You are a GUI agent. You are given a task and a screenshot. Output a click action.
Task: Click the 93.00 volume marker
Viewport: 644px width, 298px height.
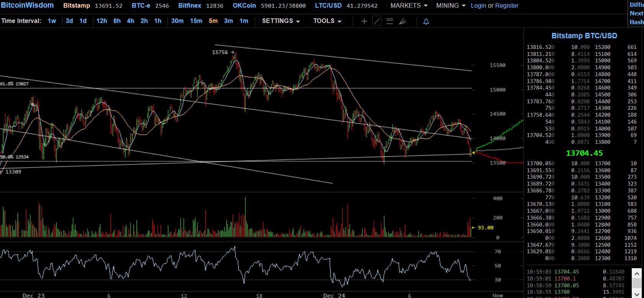pos(486,228)
